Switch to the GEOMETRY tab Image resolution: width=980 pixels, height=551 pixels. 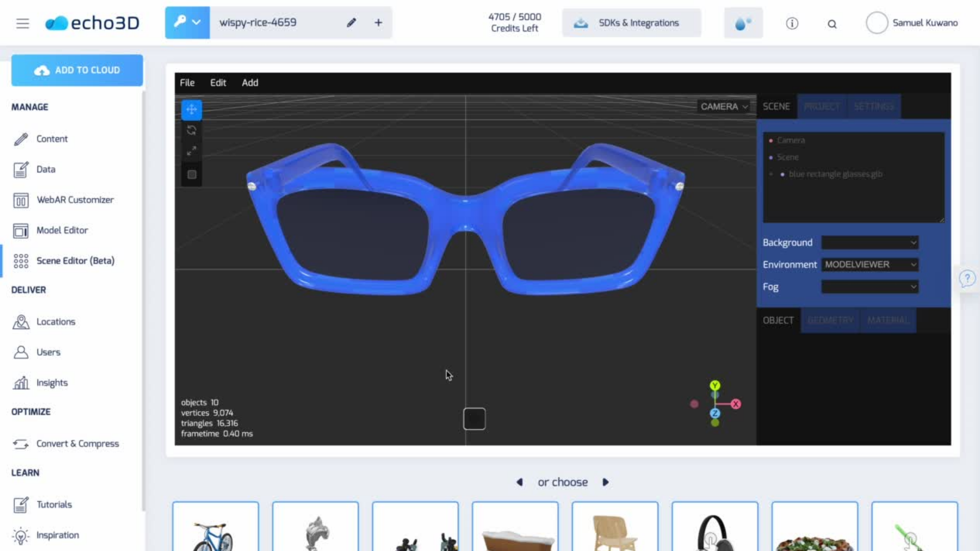(x=830, y=320)
